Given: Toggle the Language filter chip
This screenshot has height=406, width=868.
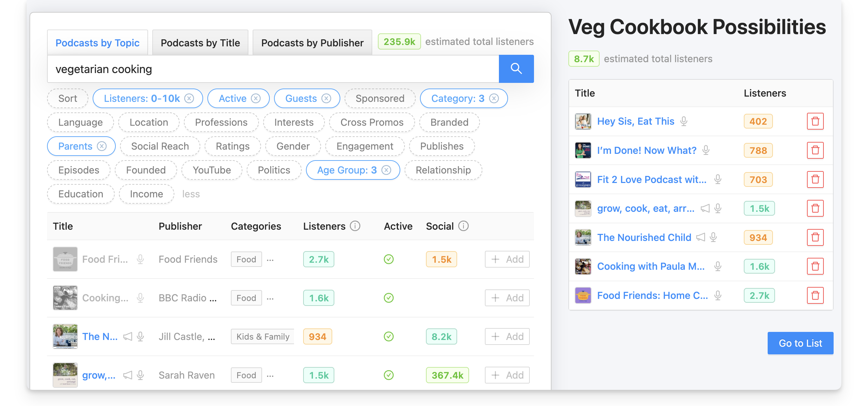Looking at the screenshot, I should pyautogui.click(x=80, y=122).
